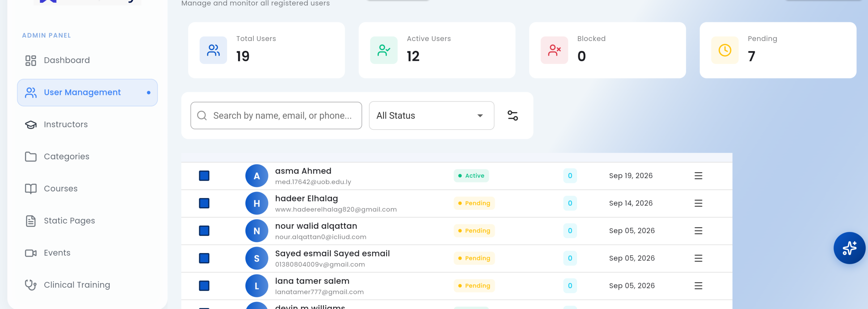
Task: Click the Events camera icon
Action: point(31,253)
